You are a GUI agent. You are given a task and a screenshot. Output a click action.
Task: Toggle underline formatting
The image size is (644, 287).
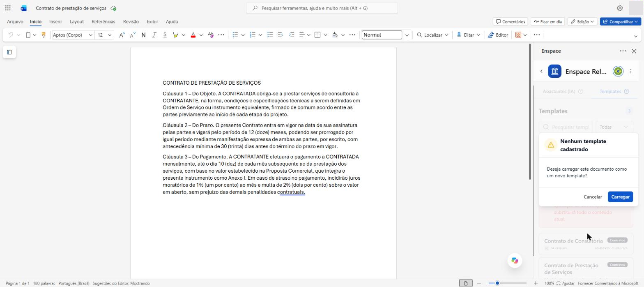(165, 35)
